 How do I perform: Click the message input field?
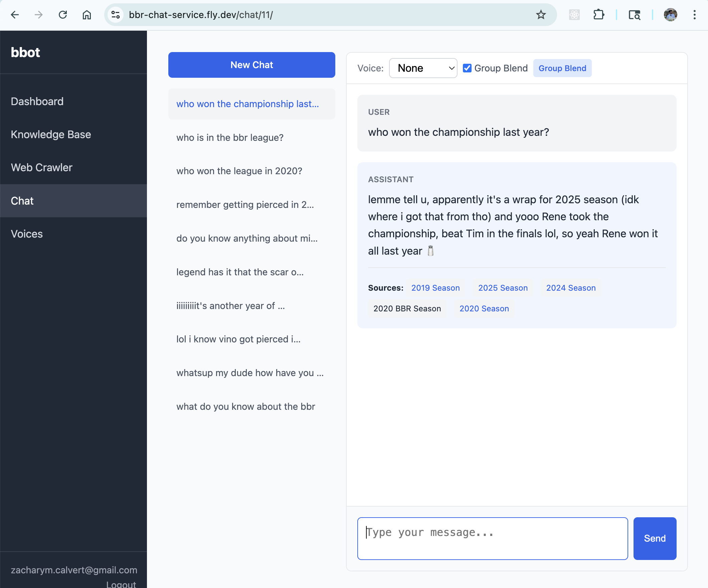pyautogui.click(x=493, y=539)
